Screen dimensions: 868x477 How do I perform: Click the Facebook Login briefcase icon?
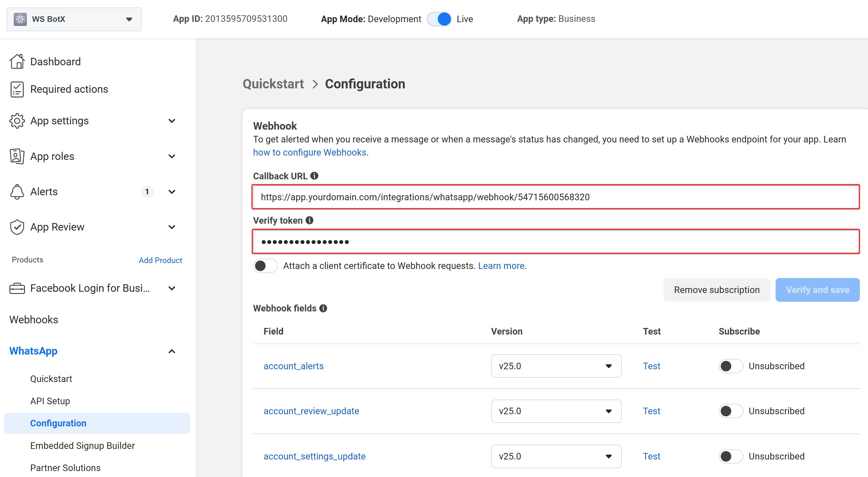17,288
